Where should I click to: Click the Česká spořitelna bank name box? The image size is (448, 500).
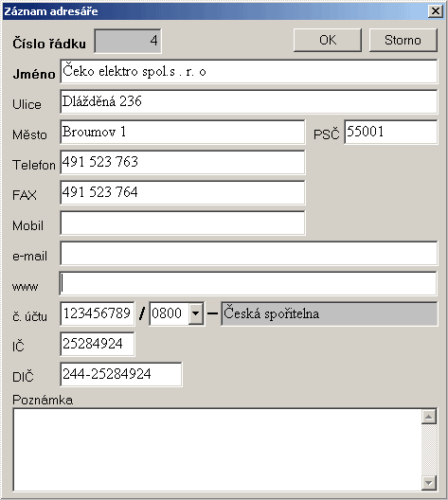330,313
